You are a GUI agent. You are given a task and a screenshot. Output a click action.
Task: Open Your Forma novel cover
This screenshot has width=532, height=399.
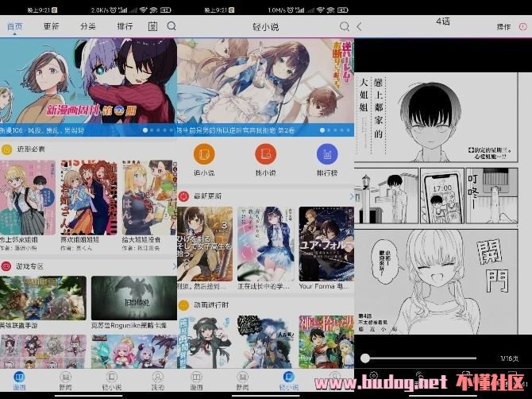326,244
